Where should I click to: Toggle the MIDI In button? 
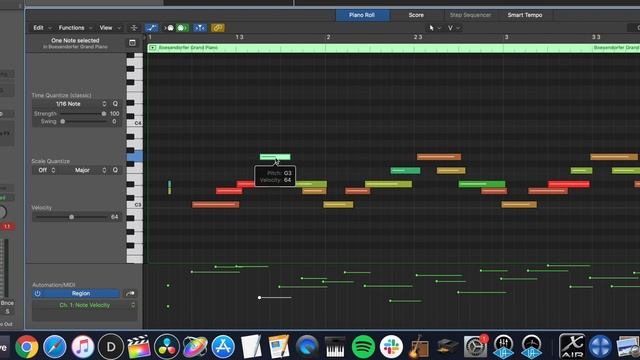pos(169,28)
